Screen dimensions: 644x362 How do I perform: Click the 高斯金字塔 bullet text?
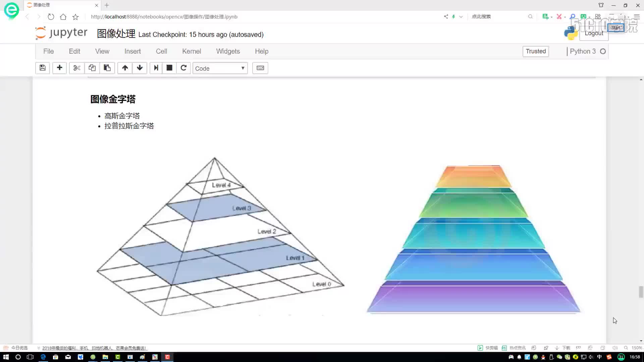[x=122, y=116]
